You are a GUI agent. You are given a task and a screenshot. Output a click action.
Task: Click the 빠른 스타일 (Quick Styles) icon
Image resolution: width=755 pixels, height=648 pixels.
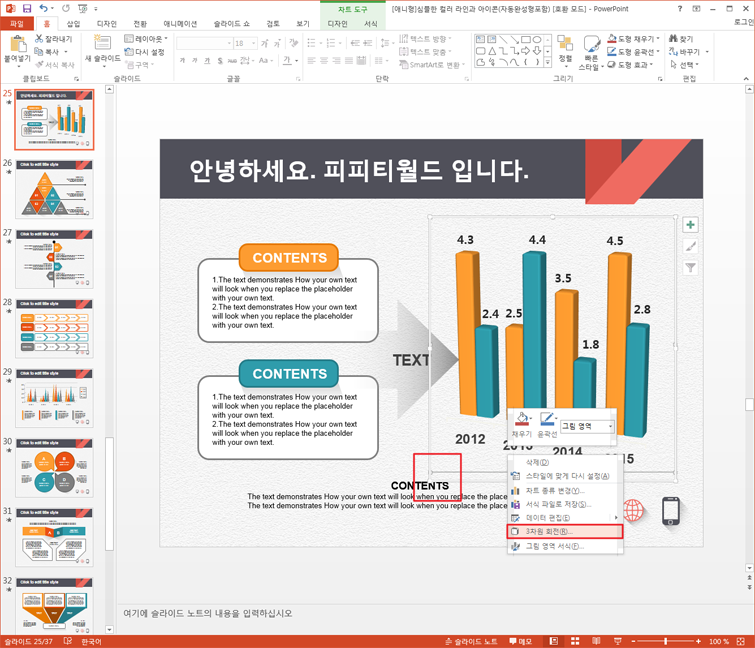591,44
